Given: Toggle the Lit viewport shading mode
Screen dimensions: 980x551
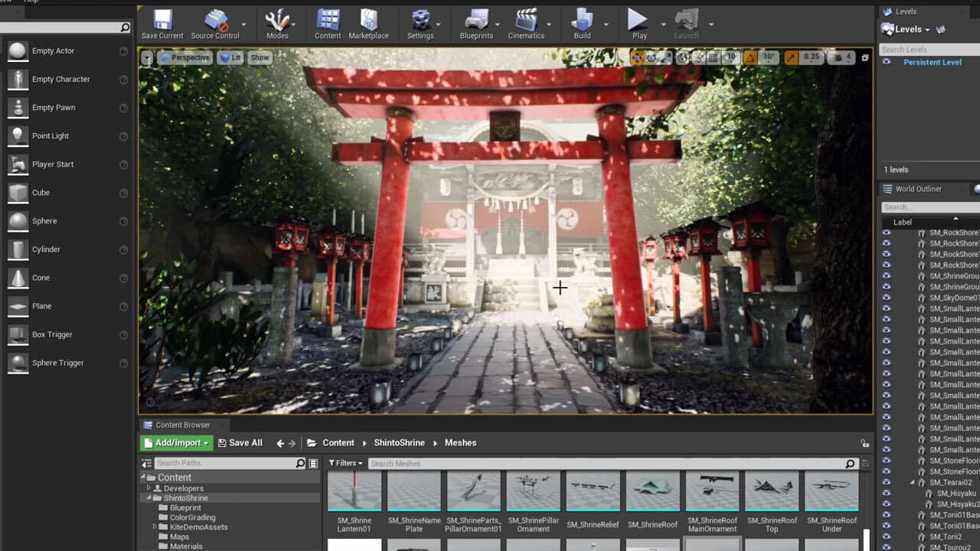Looking at the screenshot, I should [230, 57].
